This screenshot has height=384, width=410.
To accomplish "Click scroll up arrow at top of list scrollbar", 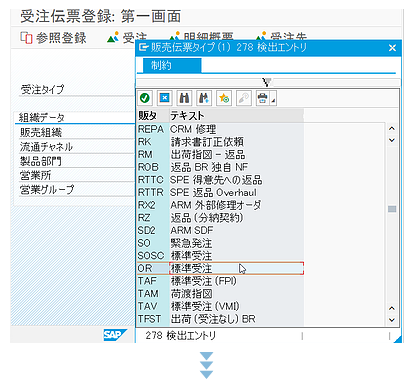I will pyautogui.click(x=392, y=128).
